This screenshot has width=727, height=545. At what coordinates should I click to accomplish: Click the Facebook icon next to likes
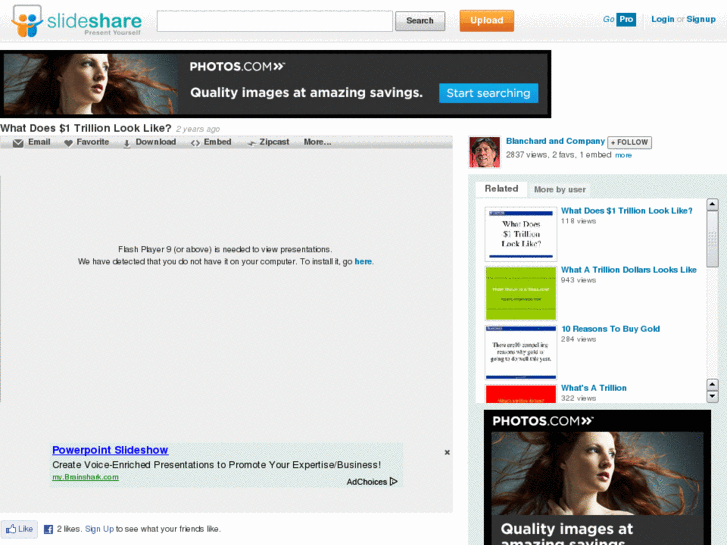point(48,529)
